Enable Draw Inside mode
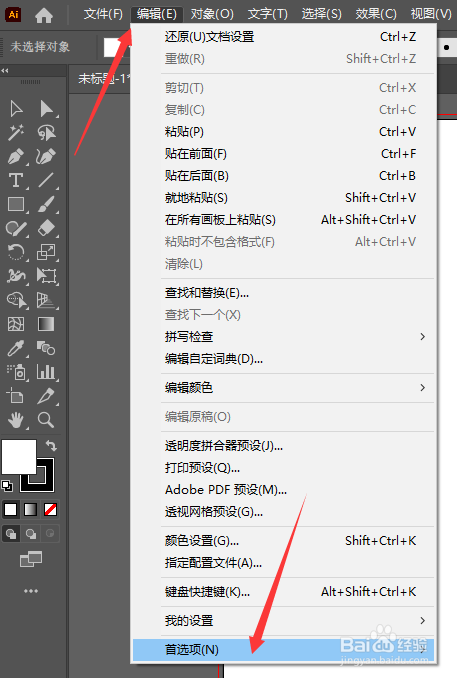 tap(50, 534)
